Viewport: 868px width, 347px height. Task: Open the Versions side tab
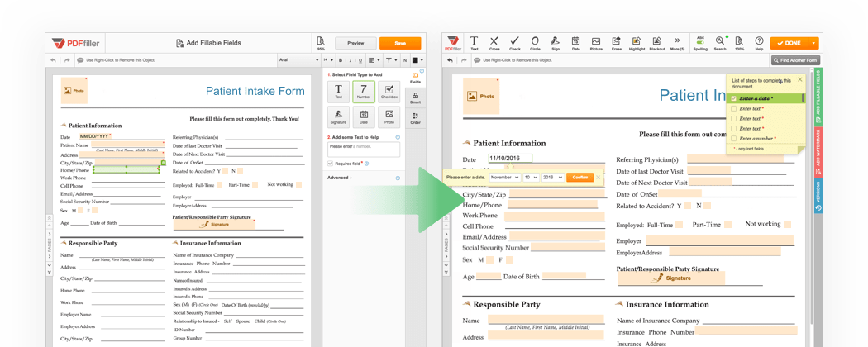pyautogui.click(x=818, y=196)
